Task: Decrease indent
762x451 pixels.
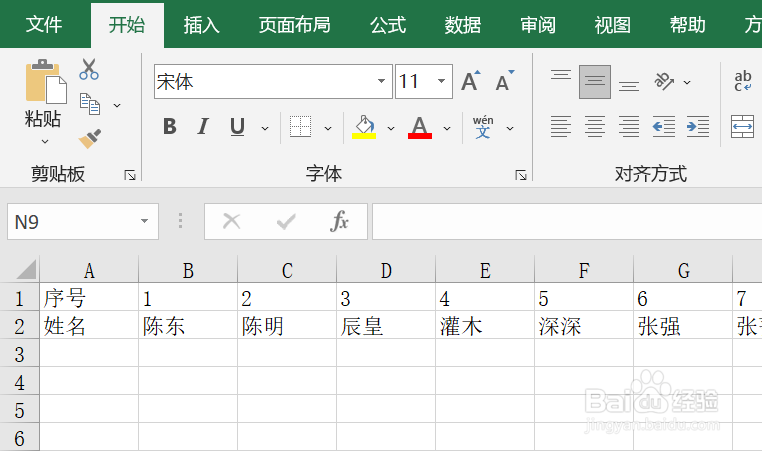Action: (664, 127)
